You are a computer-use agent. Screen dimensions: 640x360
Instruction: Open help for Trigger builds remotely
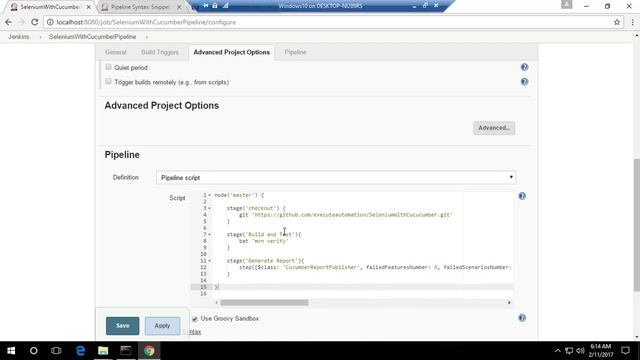[524, 82]
